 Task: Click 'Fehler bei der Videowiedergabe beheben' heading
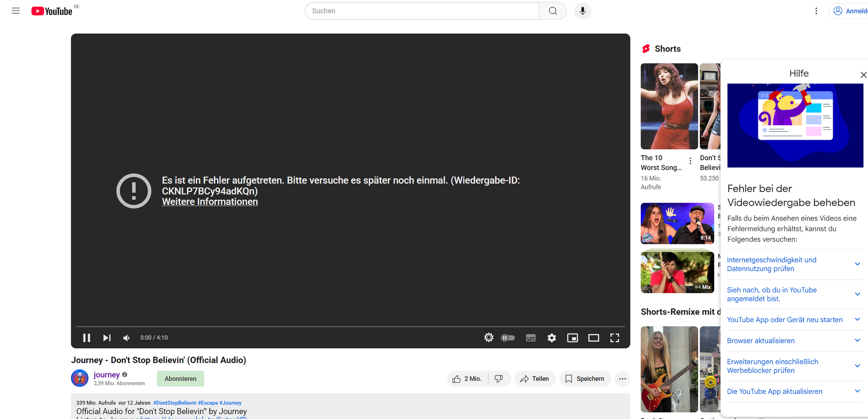coord(791,195)
